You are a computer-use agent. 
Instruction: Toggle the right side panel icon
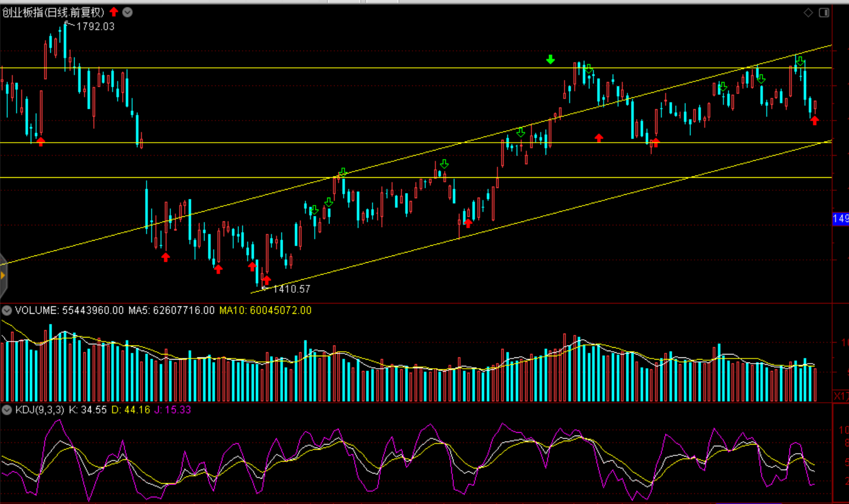pyautogui.click(x=824, y=12)
